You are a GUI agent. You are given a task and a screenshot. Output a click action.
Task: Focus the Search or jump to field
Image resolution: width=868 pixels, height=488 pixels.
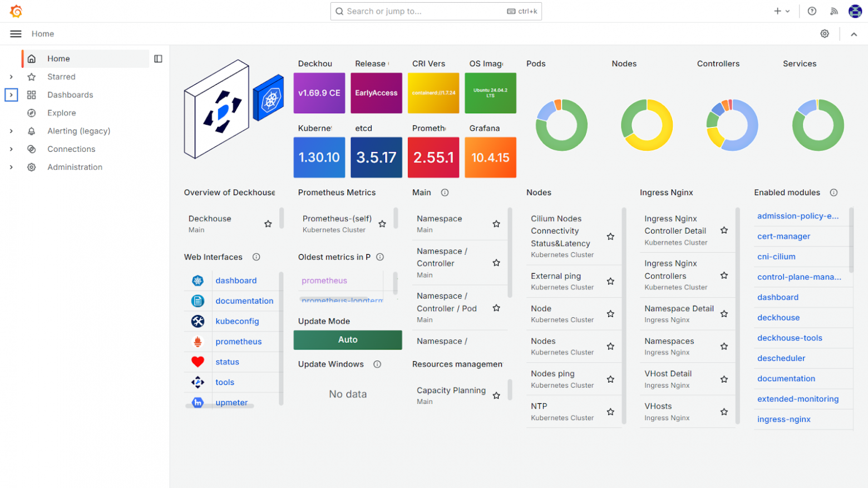436,11
